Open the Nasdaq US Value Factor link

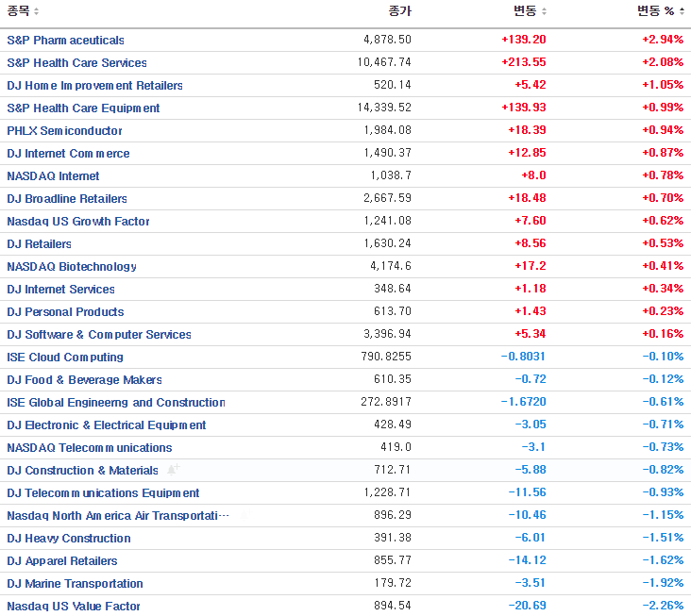click(74, 607)
